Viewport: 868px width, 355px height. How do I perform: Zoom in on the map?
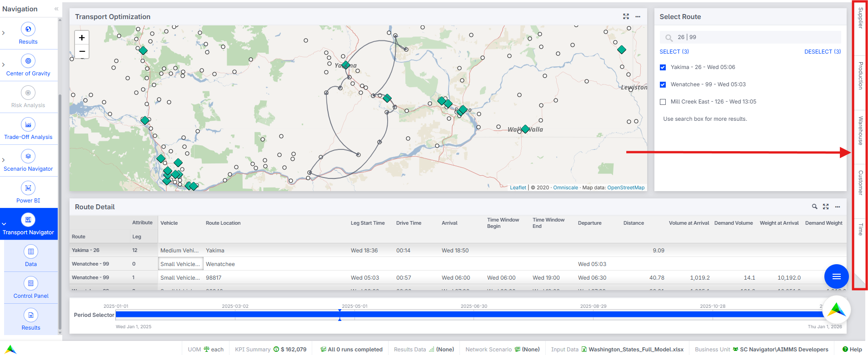(x=82, y=38)
